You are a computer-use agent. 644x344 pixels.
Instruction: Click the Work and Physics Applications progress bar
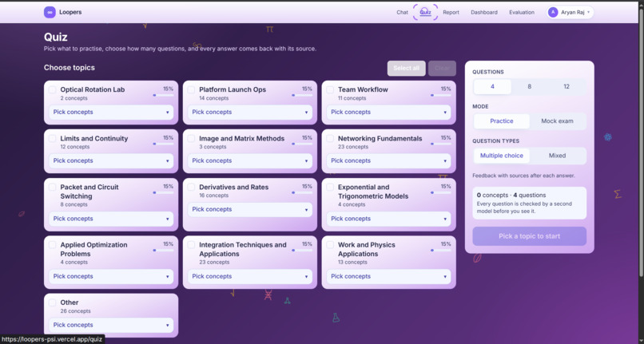click(x=441, y=251)
